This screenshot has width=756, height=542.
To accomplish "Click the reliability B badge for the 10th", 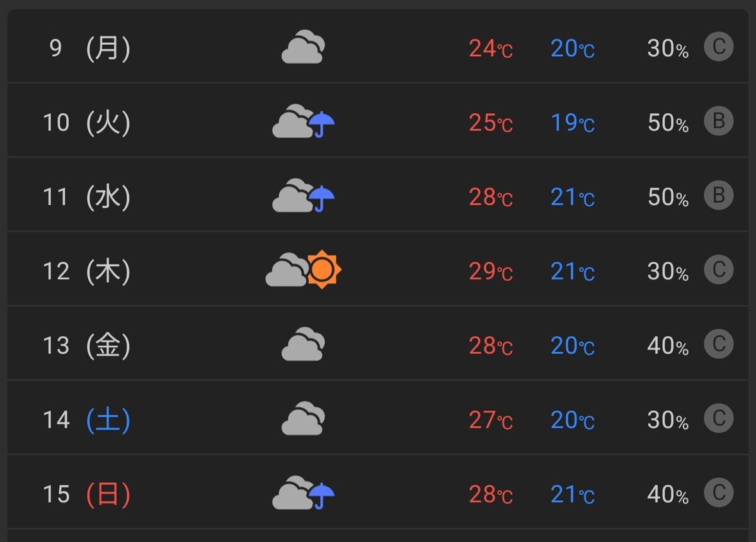I will tap(719, 121).
